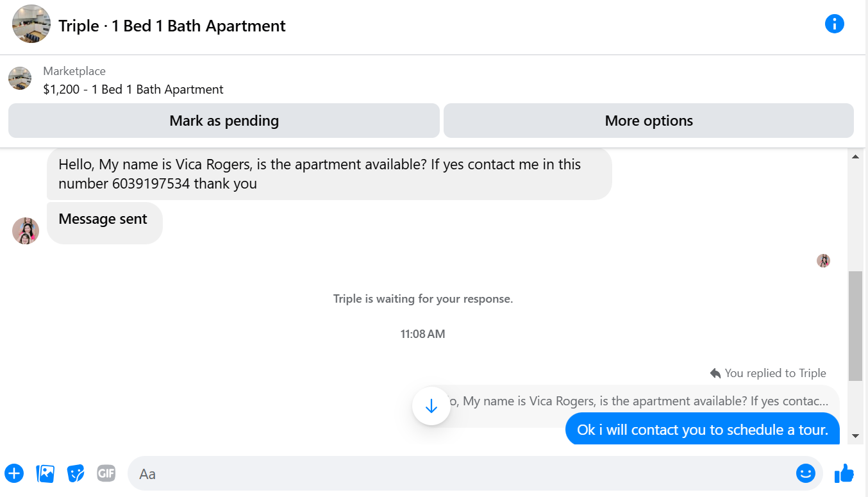Click Mark as pending button

[x=224, y=121]
